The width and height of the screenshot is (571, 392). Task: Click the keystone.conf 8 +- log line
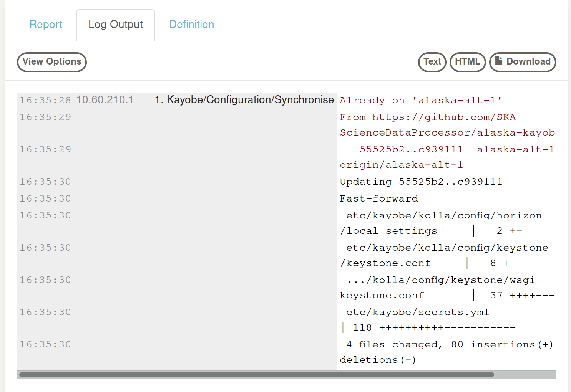(x=444, y=255)
